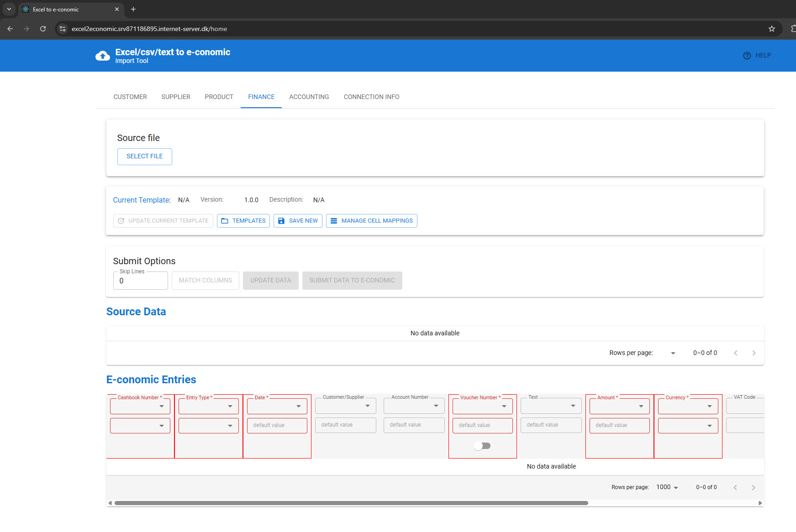Open the tab search dropdown arrow
This screenshot has width=796, height=532.
pos(9,9)
